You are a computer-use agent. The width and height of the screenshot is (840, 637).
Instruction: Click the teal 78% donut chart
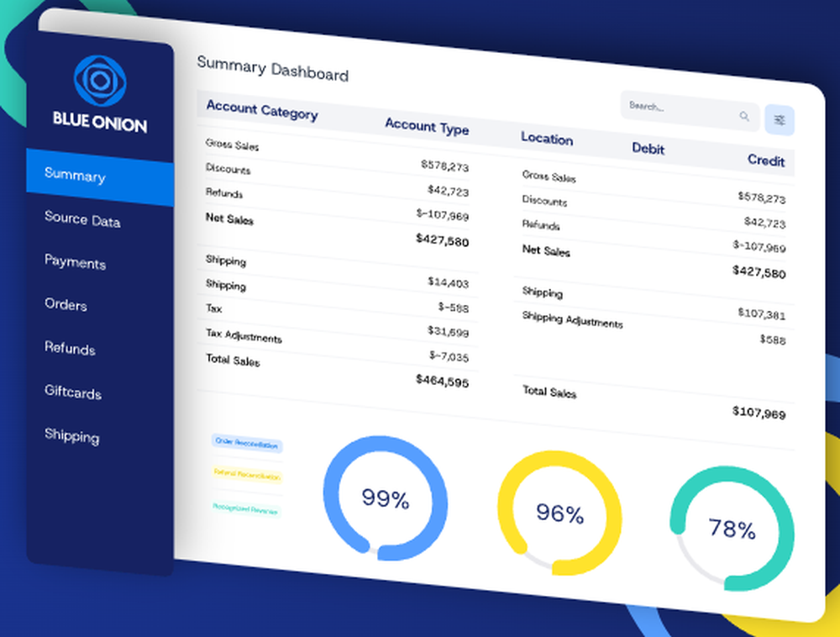click(x=732, y=529)
